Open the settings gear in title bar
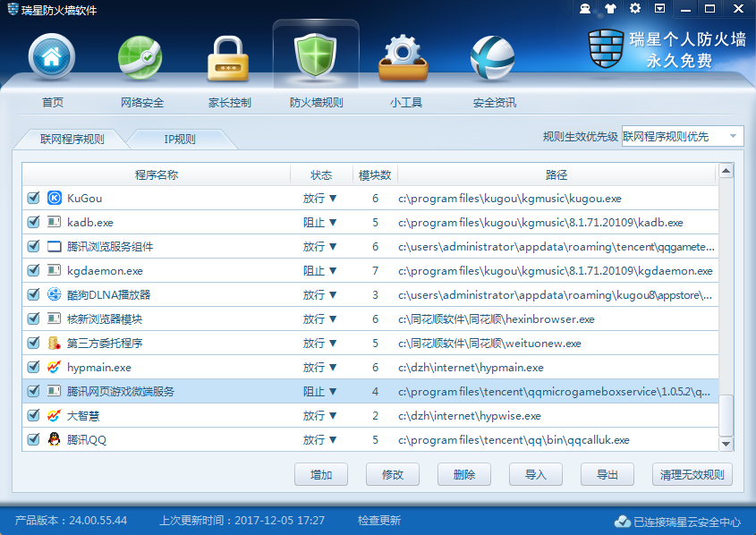 point(635,8)
